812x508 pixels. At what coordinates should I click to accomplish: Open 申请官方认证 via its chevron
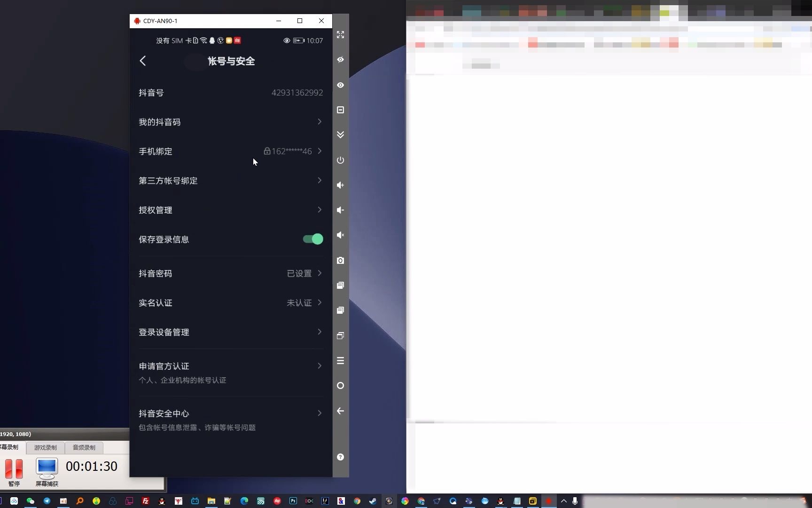coord(320,366)
